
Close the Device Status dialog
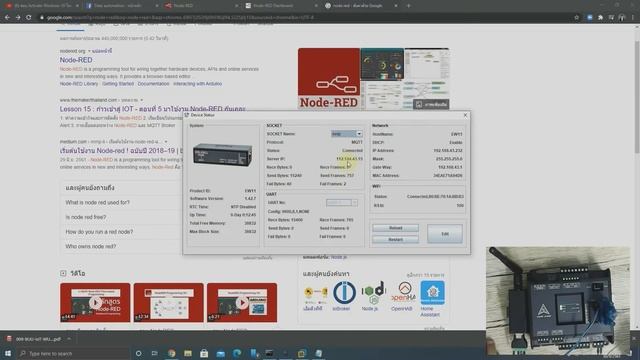tap(465, 116)
